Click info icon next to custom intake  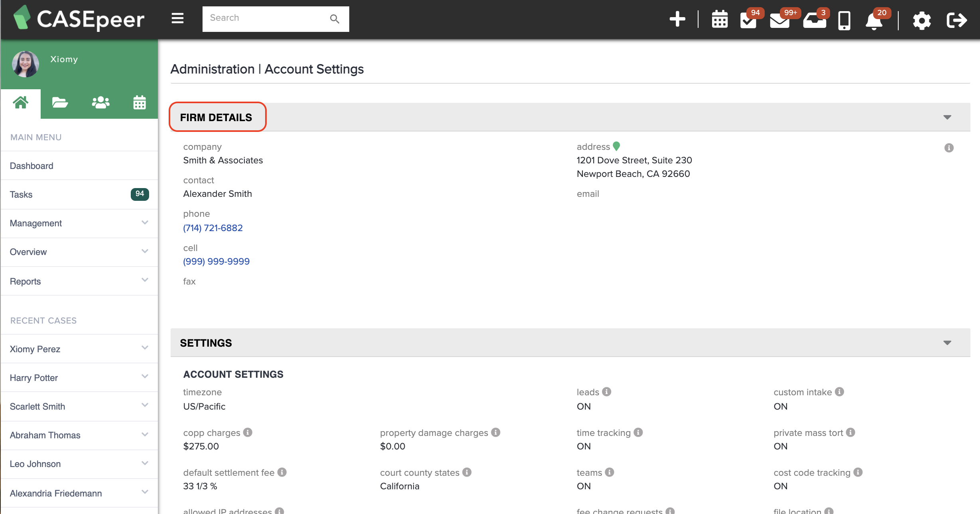click(x=840, y=392)
